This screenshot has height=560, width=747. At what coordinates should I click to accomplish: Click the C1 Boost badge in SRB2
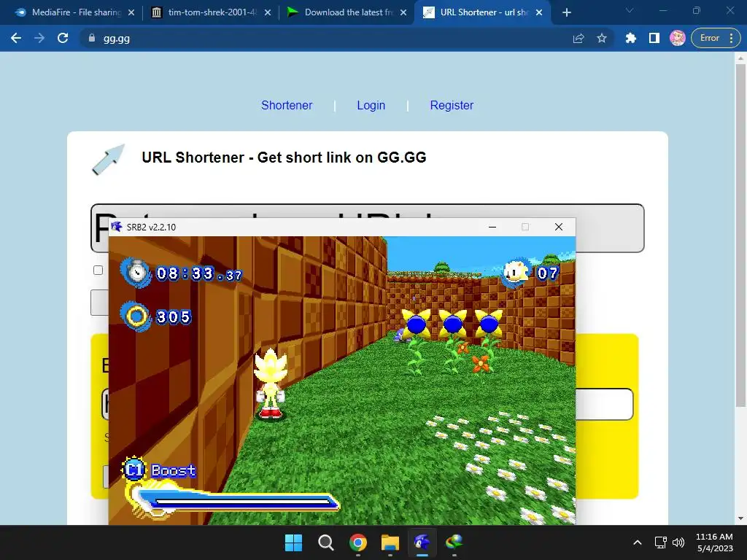[x=133, y=470]
